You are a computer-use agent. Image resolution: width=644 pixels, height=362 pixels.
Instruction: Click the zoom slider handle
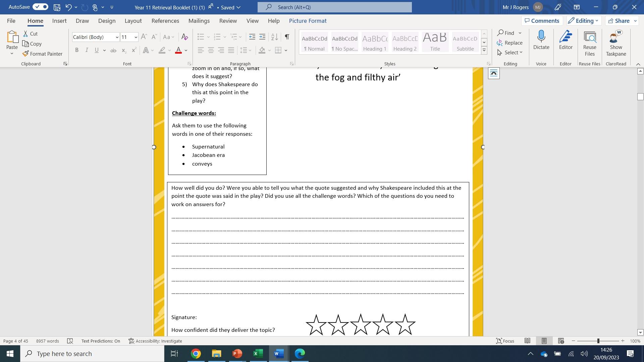coord(598,341)
